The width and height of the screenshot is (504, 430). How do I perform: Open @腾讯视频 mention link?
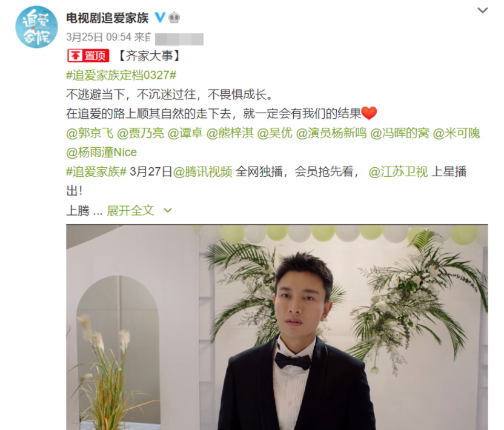point(202,171)
